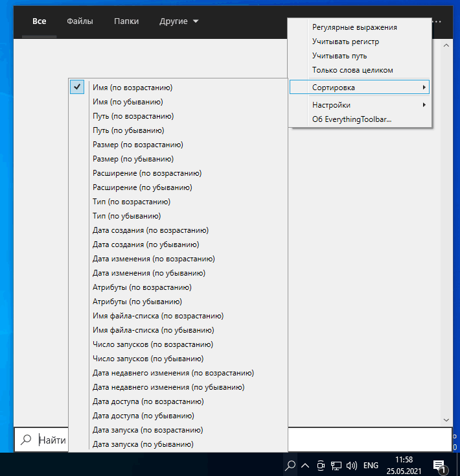Toggle Регулярные выражения option

[x=360, y=27]
